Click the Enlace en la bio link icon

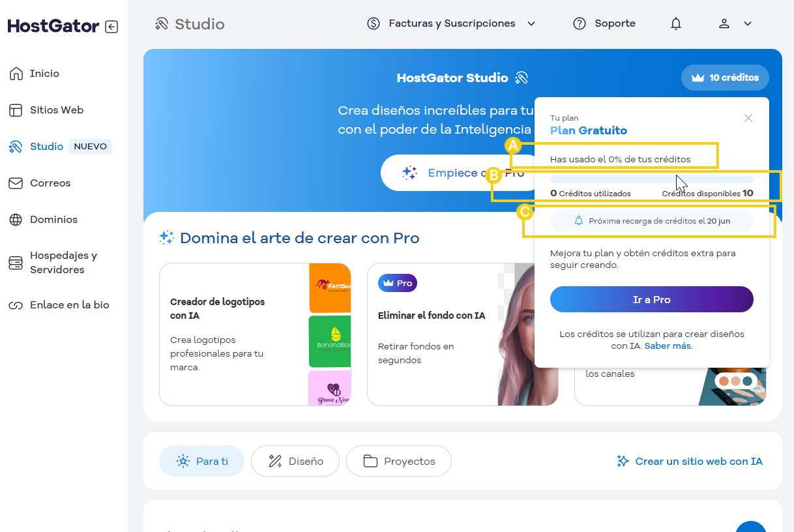(16, 305)
